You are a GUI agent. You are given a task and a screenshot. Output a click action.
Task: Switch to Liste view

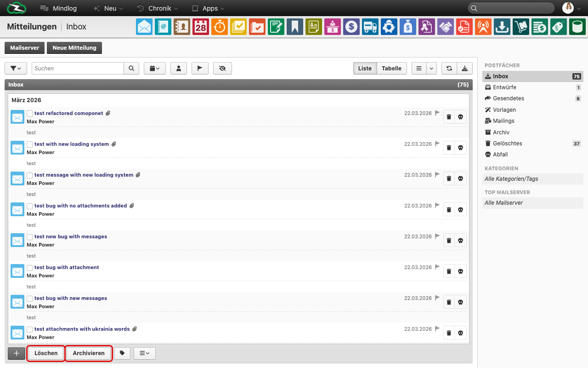click(x=365, y=68)
